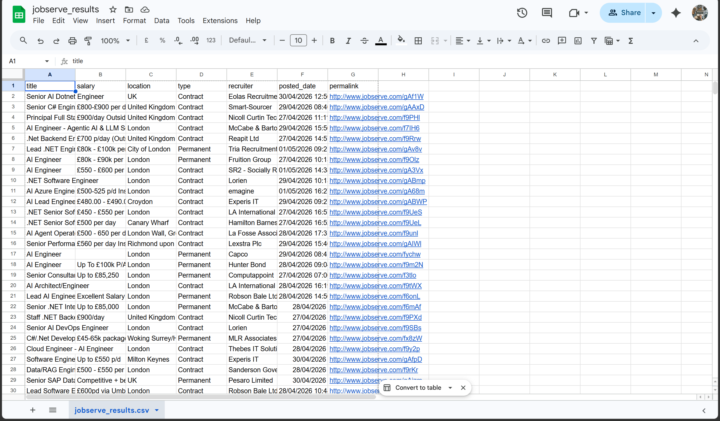This screenshot has height=421, width=720.
Task: Insert a link
Action: [546, 41]
